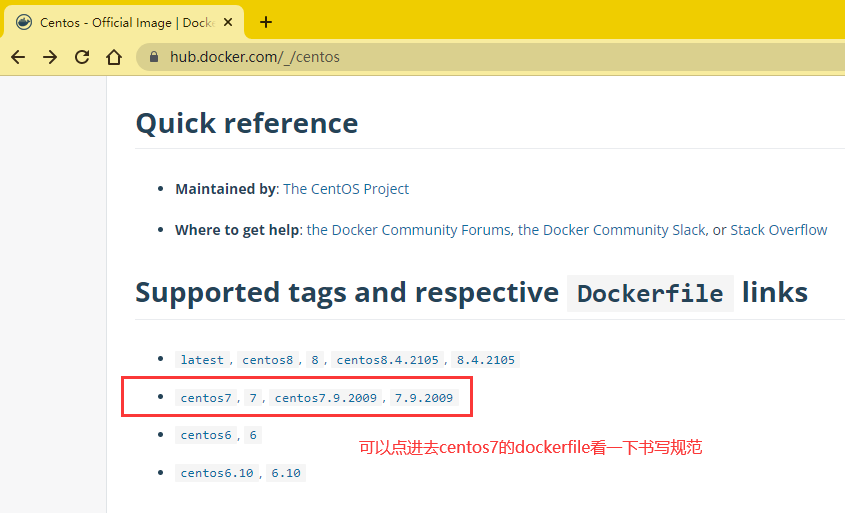Reload the page with refresh icon
Screen dimensions: 845x513
click(82, 57)
